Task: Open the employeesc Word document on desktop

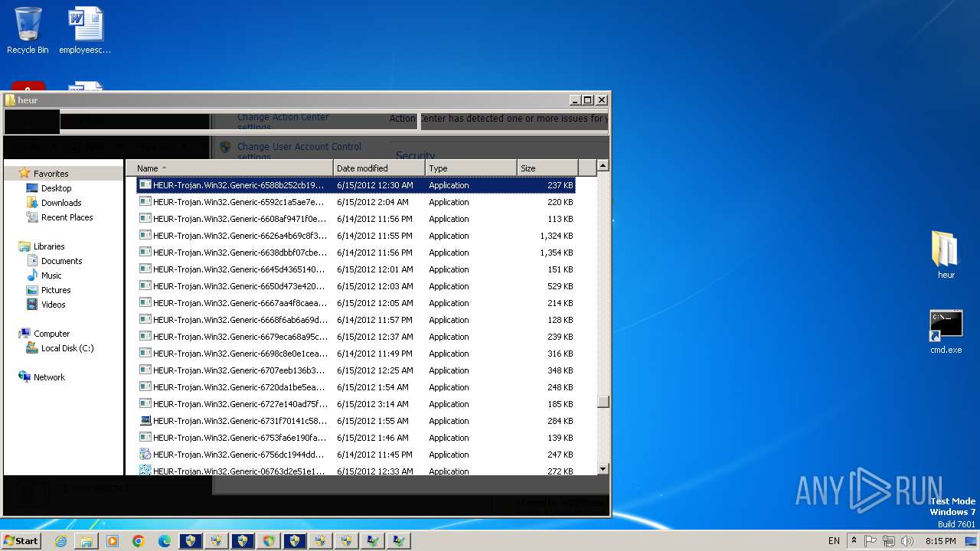Action: (x=86, y=31)
